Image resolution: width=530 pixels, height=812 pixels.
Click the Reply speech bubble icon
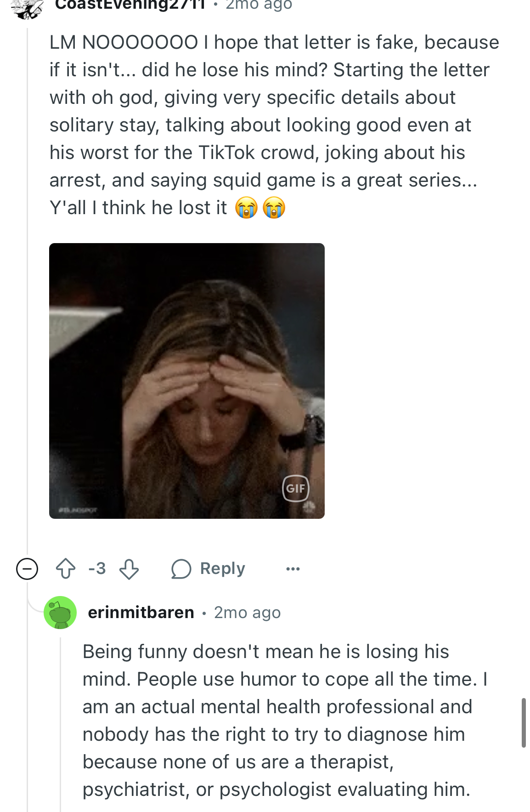(181, 569)
